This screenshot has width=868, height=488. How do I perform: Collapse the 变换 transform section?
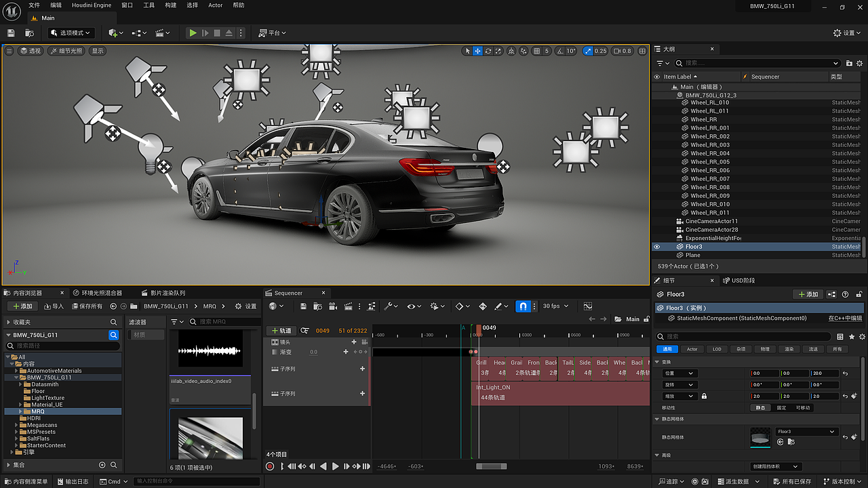658,362
